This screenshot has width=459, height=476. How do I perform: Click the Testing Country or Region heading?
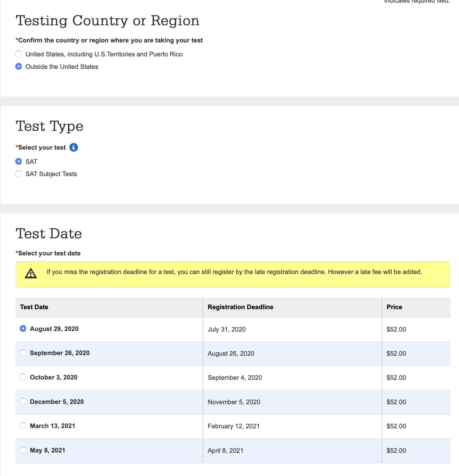(x=107, y=21)
